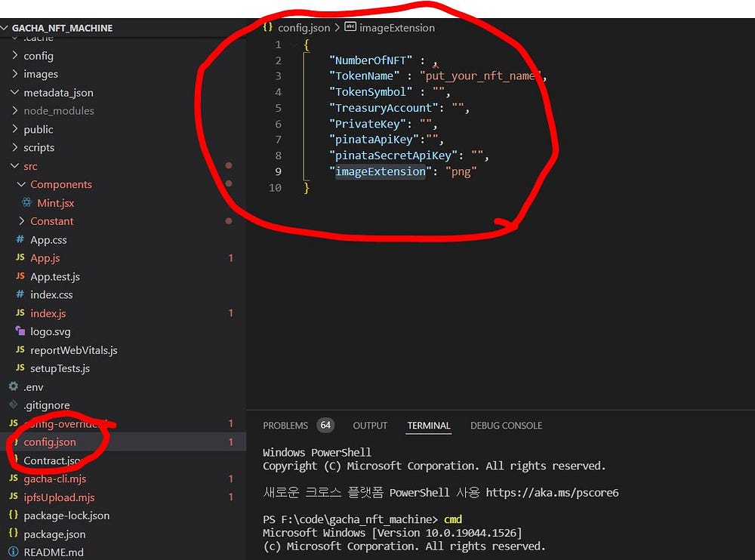Open Contract.json in the explorer

click(x=52, y=461)
